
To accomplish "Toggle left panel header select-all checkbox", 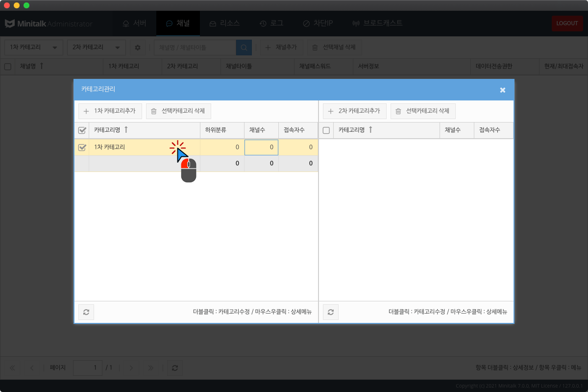I will tap(82, 130).
